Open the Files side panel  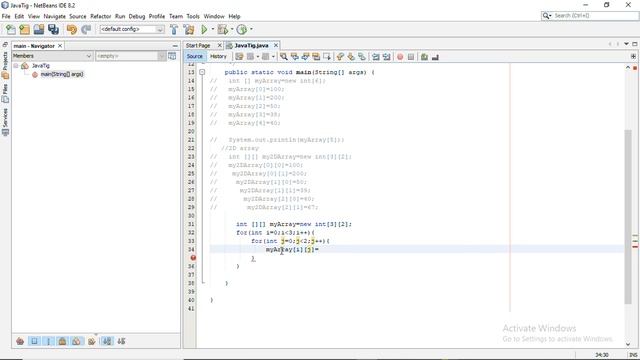click(5, 93)
